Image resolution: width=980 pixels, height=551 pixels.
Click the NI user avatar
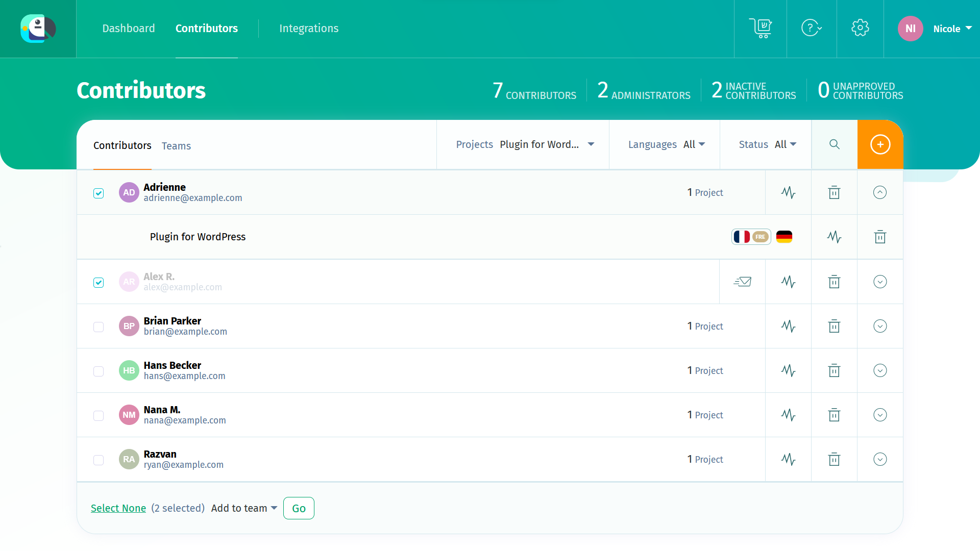(911, 29)
